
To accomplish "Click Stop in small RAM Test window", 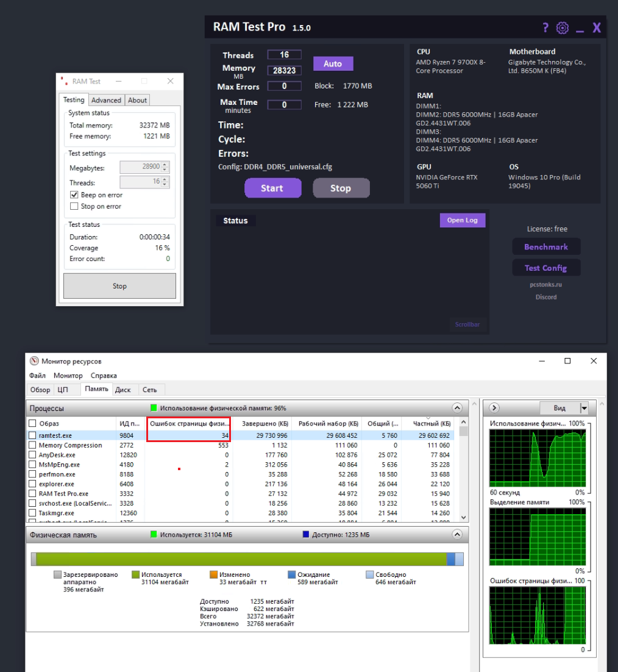I will click(x=119, y=286).
